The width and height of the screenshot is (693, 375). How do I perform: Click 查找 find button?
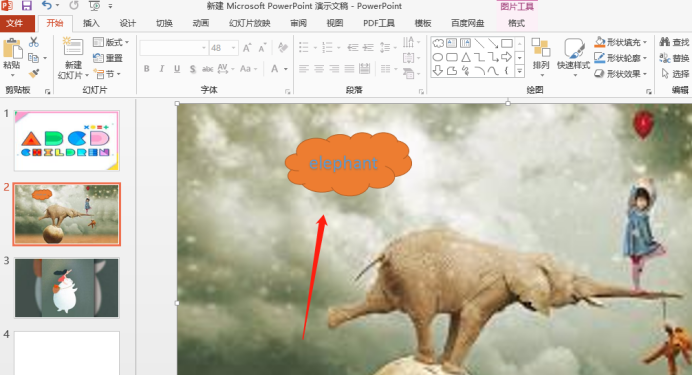674,42
